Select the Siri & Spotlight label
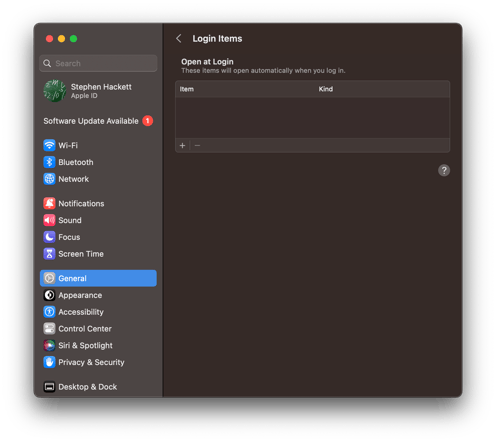Viewport: 496px width, 442px height. 86,345
